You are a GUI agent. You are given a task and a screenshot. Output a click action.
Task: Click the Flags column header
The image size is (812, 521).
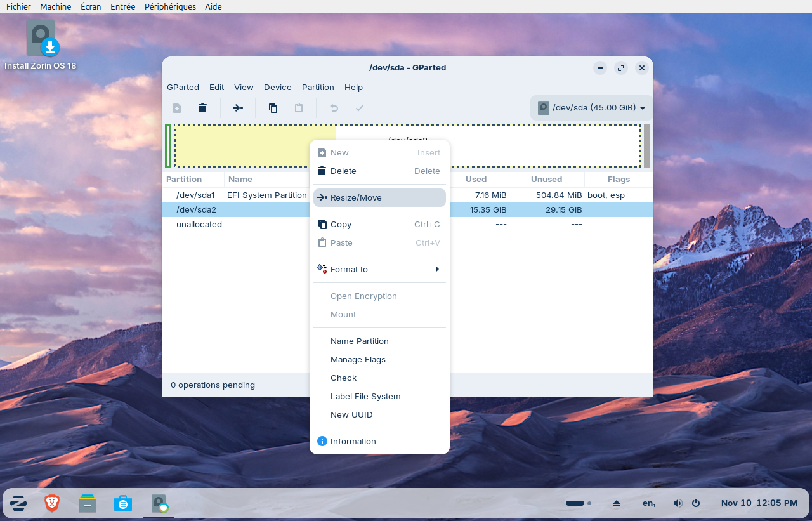(x=619, y=180)
